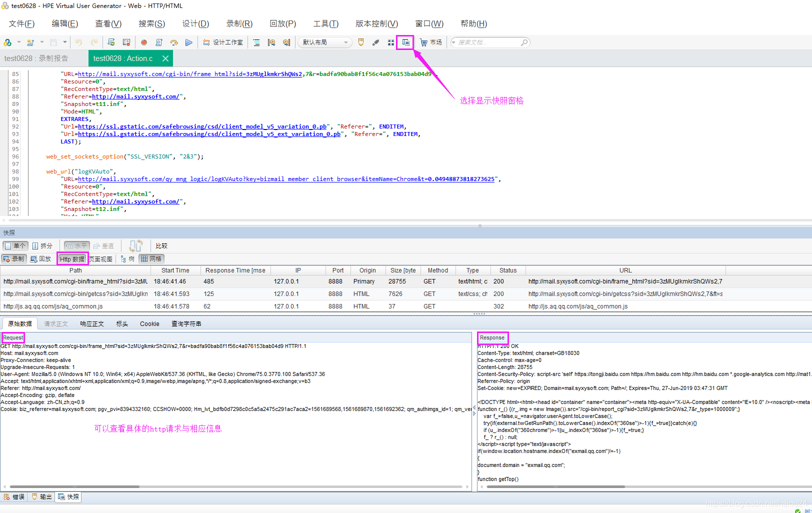Open Design Studio (设计工作室)

pyautogui.click(x=223, y=42)
